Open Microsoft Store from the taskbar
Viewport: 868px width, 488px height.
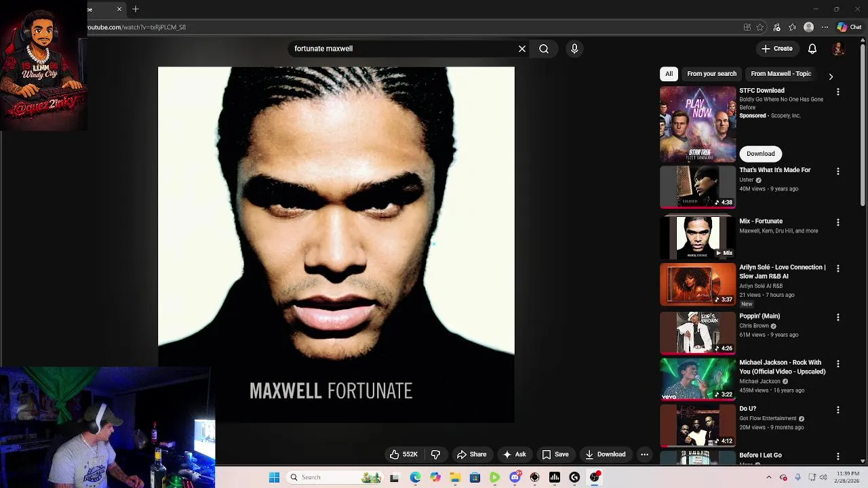475,478
